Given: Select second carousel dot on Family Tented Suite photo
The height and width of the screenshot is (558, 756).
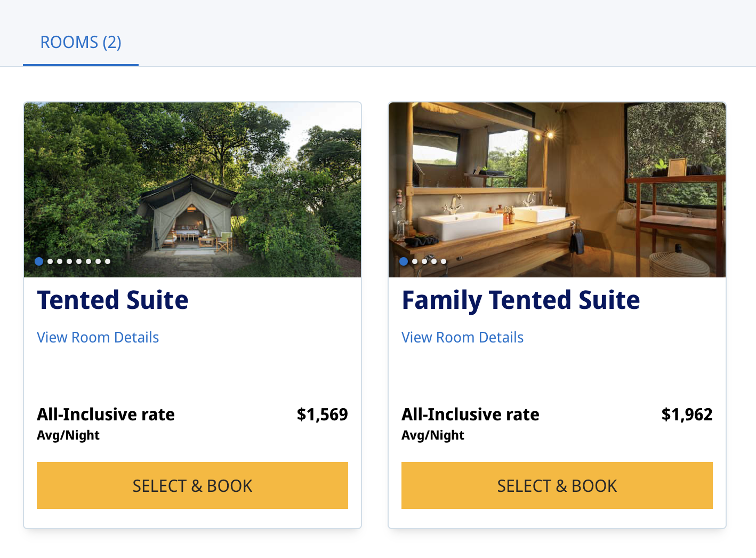Looking at the screenshot, I should pyautogui.click(x=415, y=261).
